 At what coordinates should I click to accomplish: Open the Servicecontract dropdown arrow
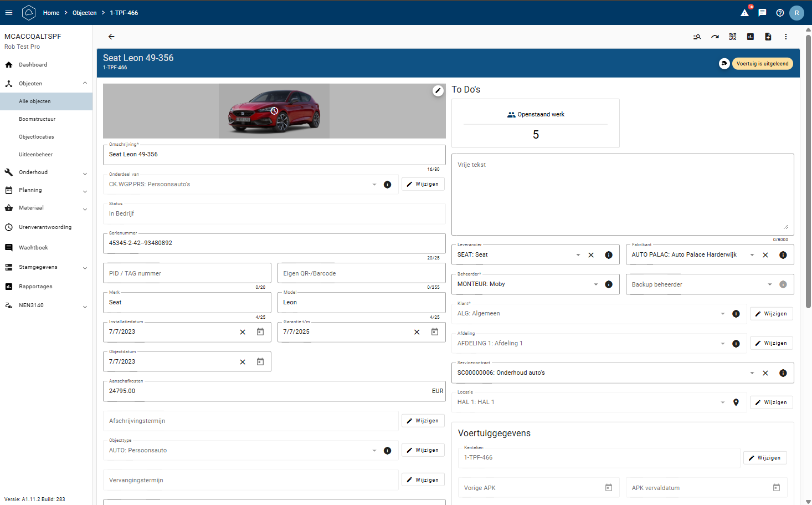point(752,373)
